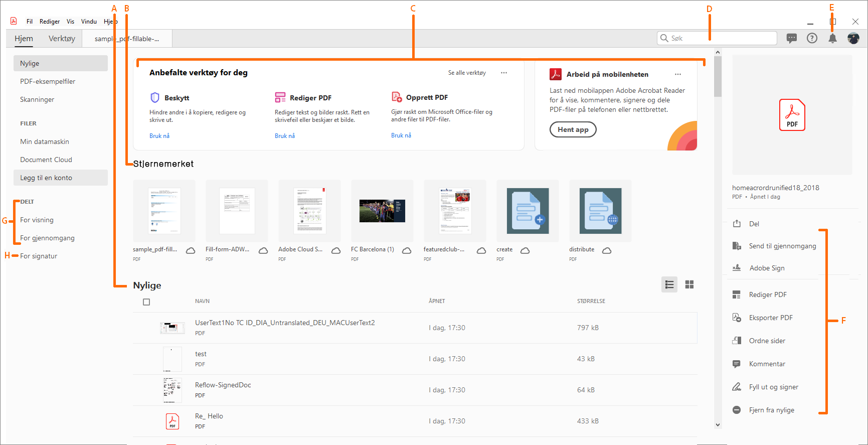Select the Reflow-SignedDoc file row

[415, 390]
